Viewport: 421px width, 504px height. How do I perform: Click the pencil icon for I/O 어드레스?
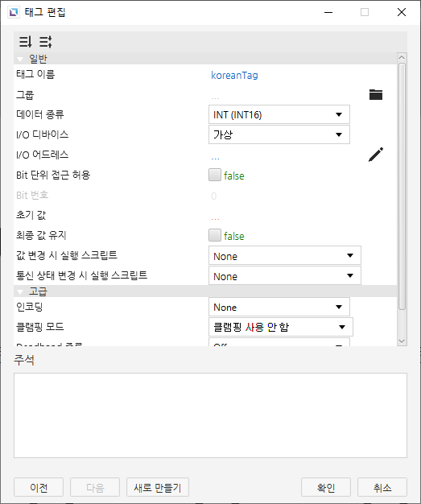376,155
